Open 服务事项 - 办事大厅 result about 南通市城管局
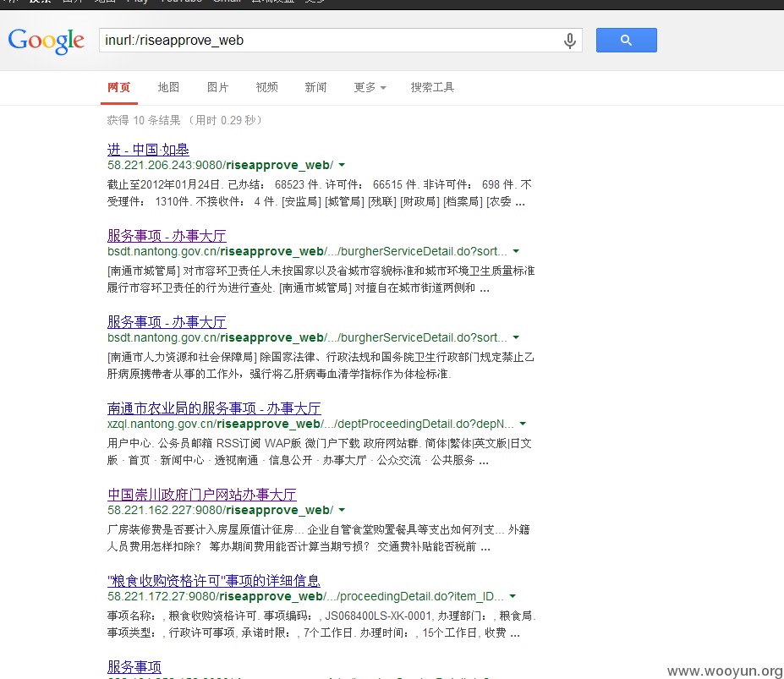This screenshot has height=679, width=784. point(167,236)
